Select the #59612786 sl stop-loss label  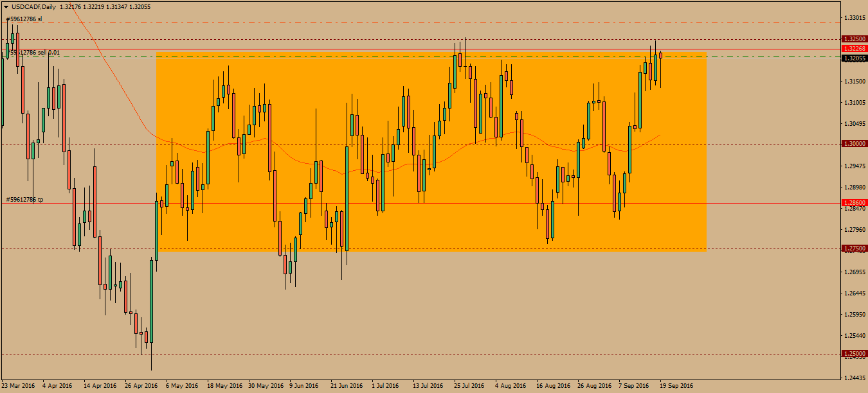24,19
